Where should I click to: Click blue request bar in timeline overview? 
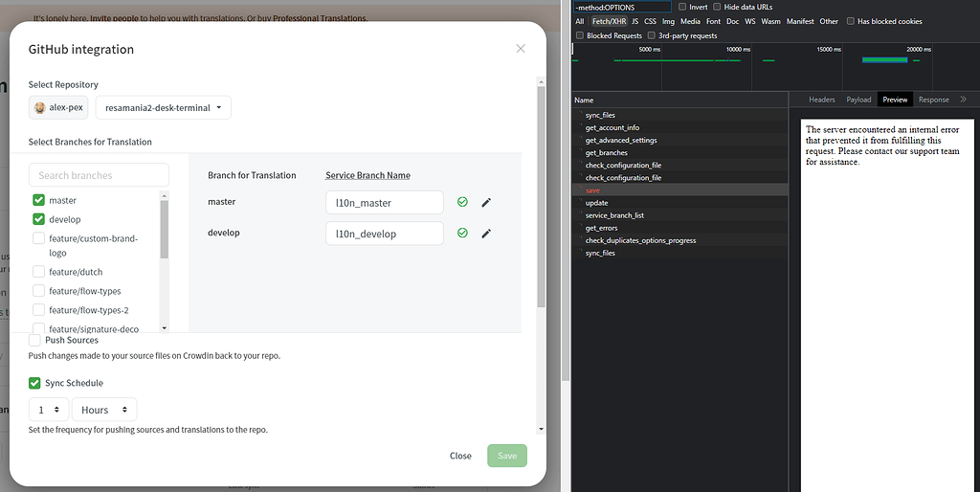point(884,60)
